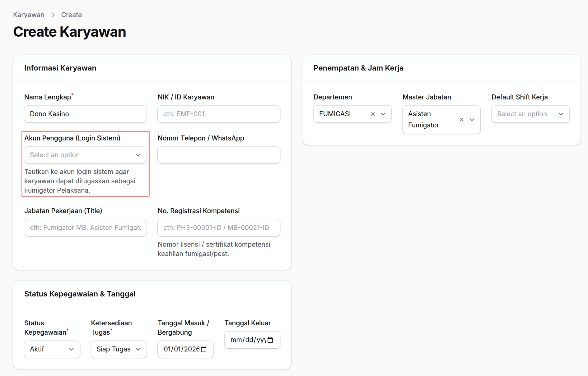The image size is (588, 376).
Task: Click the Tanggal Masuk date value
Action: [182, 349]
